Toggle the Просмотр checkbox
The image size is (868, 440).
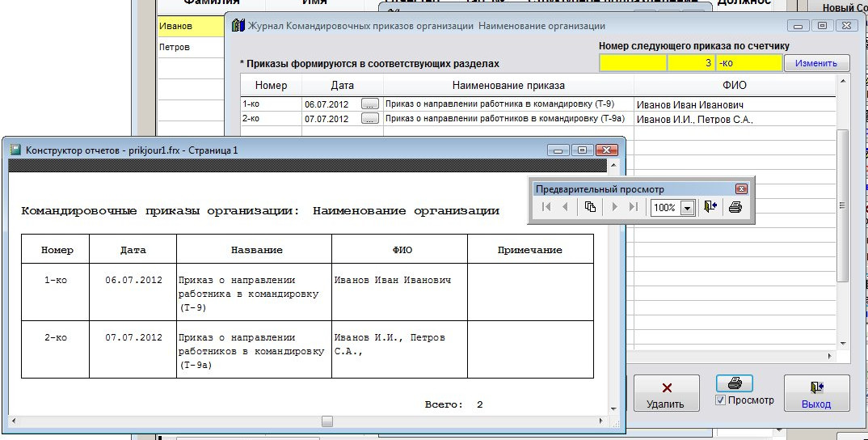coord(721,400)
